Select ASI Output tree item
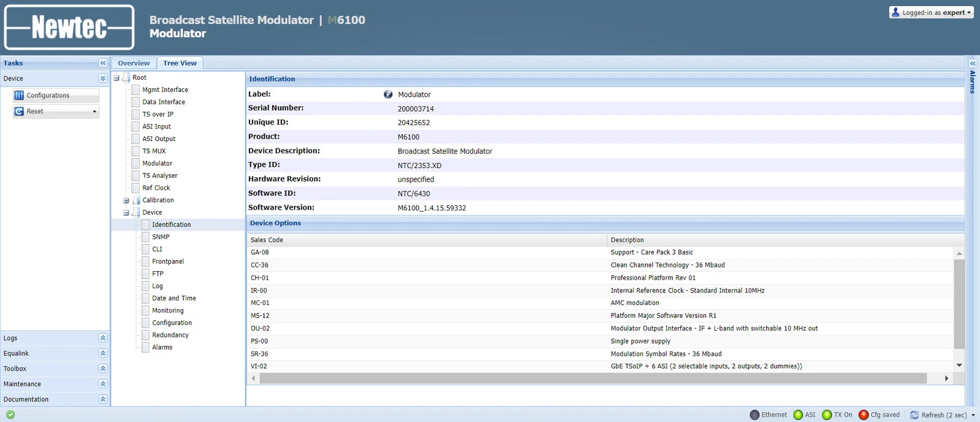 pos(159,139)
